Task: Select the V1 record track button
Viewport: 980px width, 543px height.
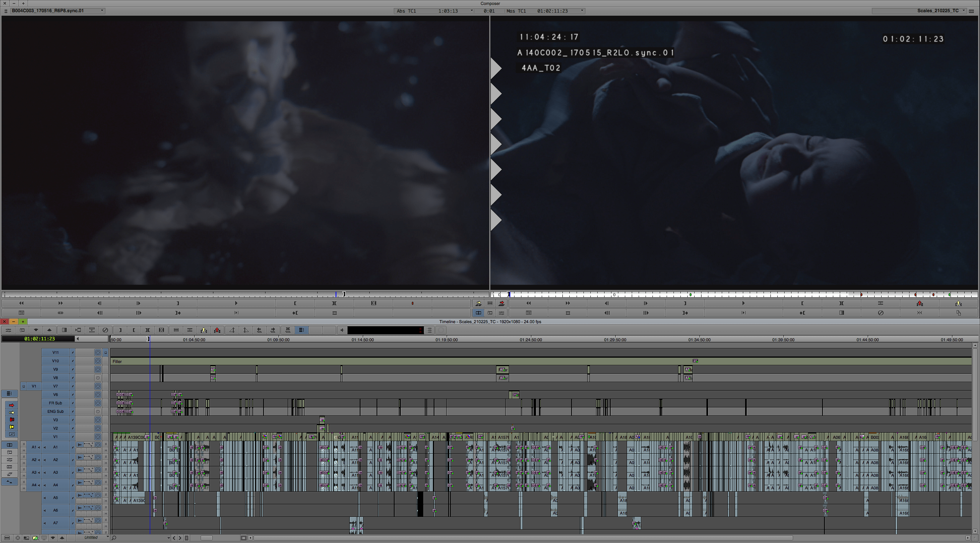Action: click(34, 386)
